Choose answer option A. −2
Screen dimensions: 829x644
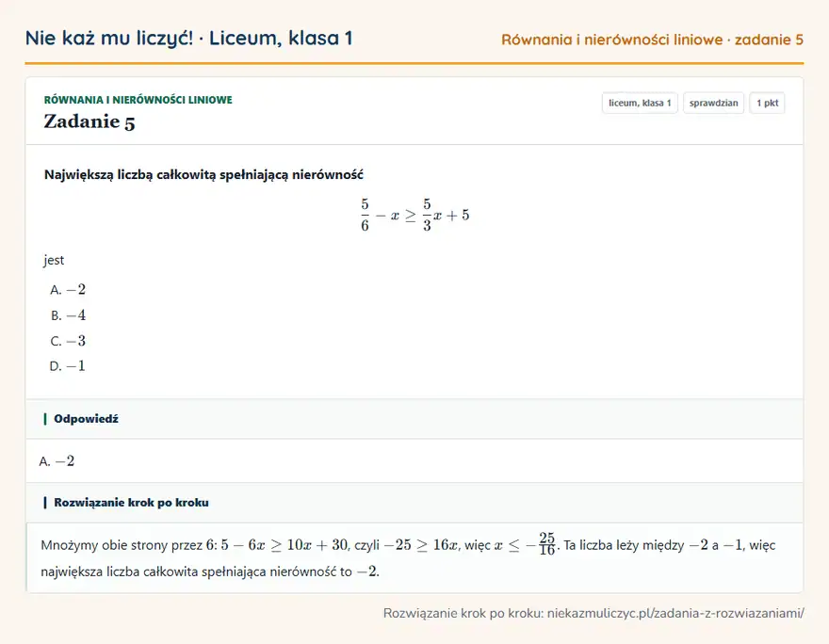click(68, 289)
